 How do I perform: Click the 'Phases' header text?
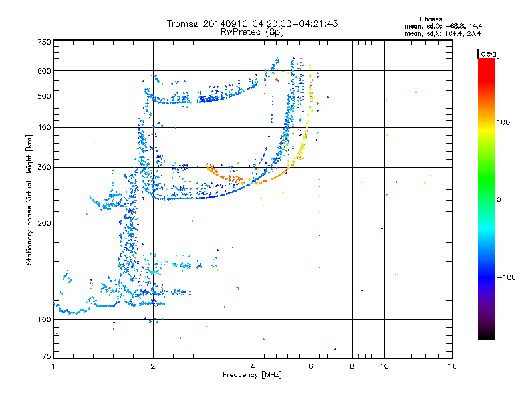point(430,19)
